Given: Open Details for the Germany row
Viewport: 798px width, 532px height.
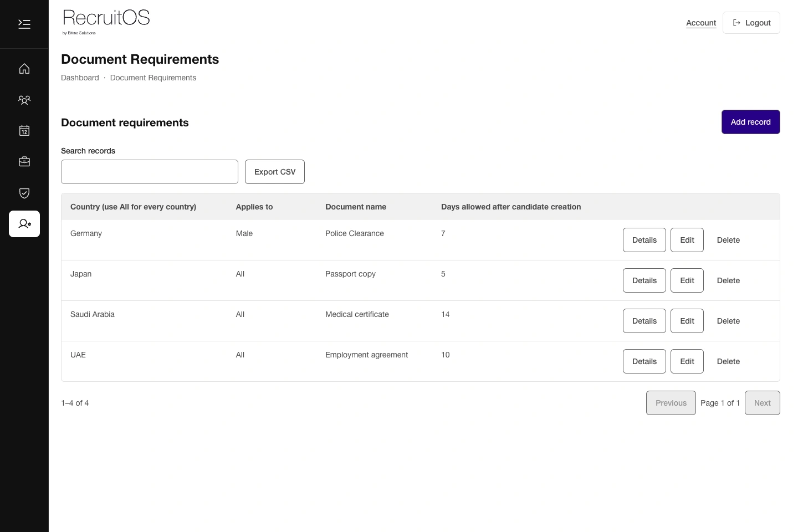Looking at the screenshot, I should click(x=644, y=240).
